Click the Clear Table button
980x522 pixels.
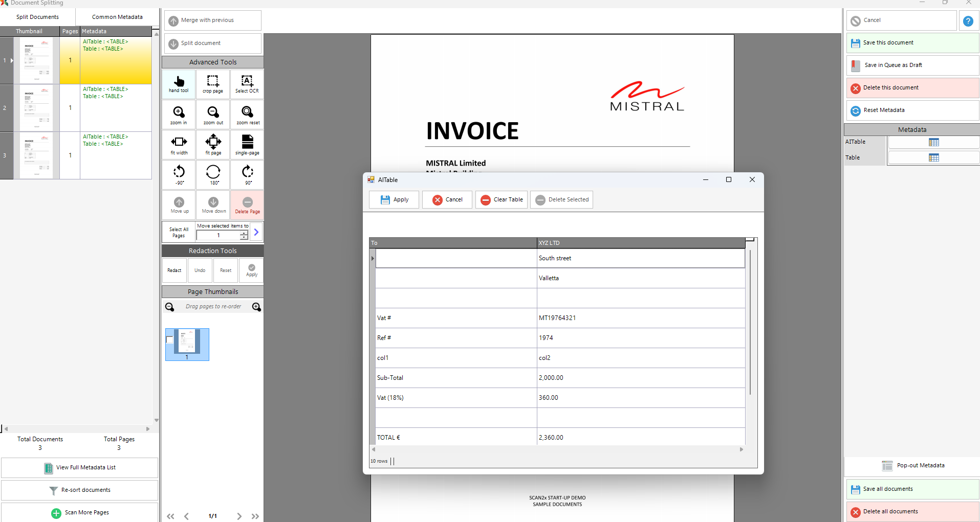pos(502,199)
